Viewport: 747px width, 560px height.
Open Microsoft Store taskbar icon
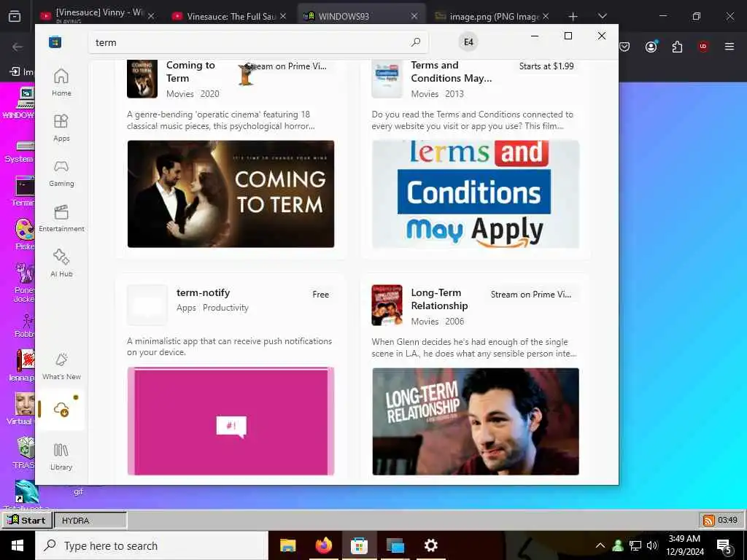click(x=359, y=545)
